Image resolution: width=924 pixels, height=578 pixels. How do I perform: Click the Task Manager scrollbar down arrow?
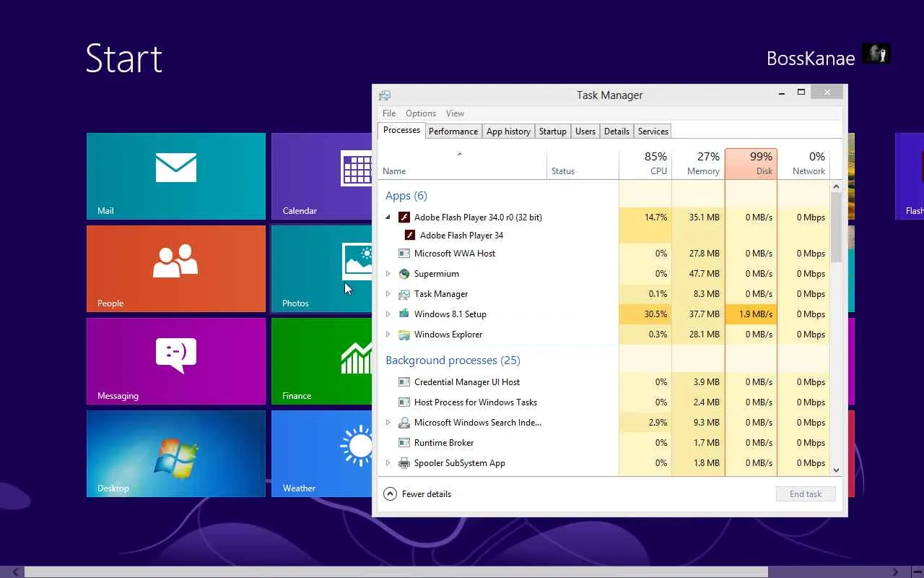(837, 470)
